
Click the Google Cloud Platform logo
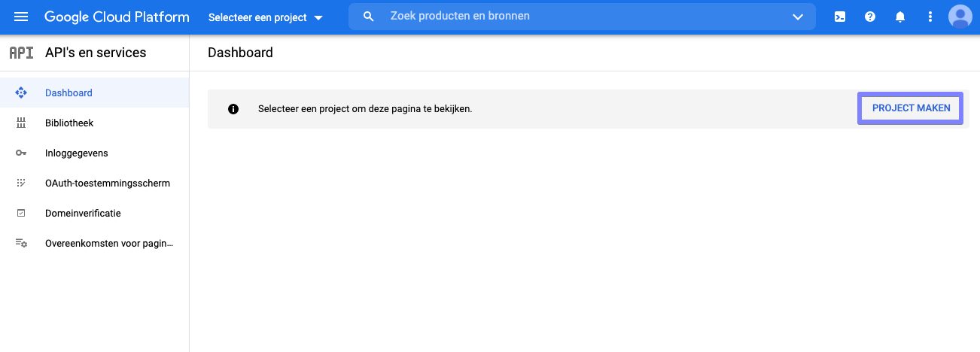(117, 17)
